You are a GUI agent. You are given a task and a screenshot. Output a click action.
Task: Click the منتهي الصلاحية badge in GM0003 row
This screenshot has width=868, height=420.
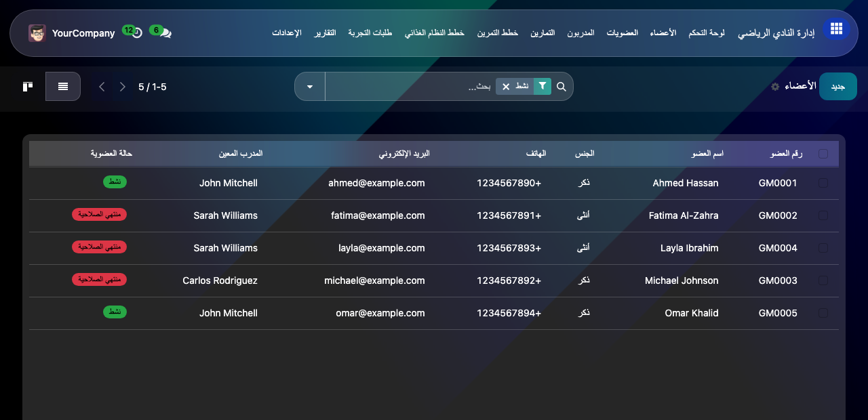pos(99,280)
